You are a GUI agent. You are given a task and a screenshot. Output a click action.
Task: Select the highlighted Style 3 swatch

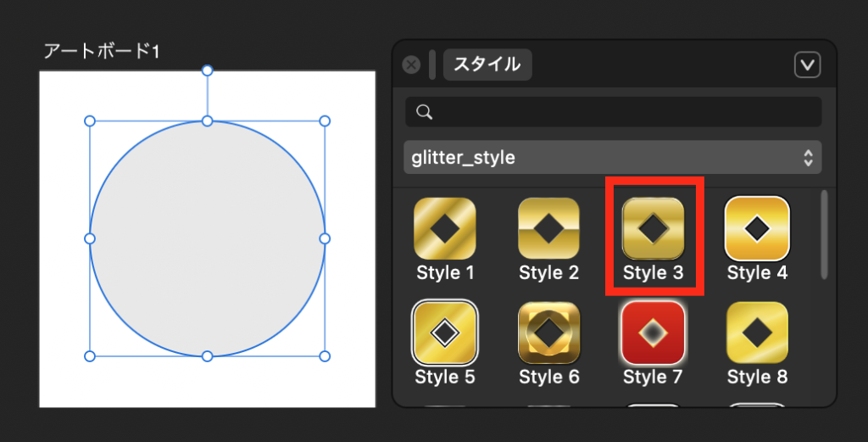[x=653, y=228]
